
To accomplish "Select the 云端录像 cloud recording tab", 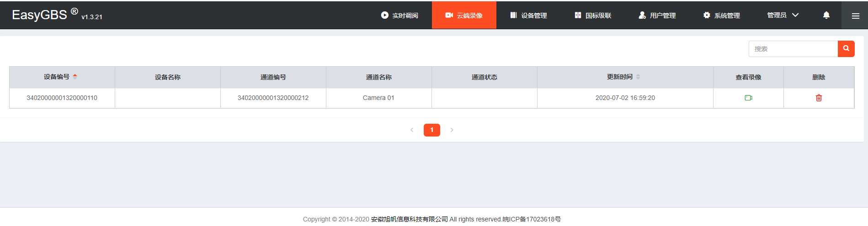I will pyautogui.click(x=464, y=15).
